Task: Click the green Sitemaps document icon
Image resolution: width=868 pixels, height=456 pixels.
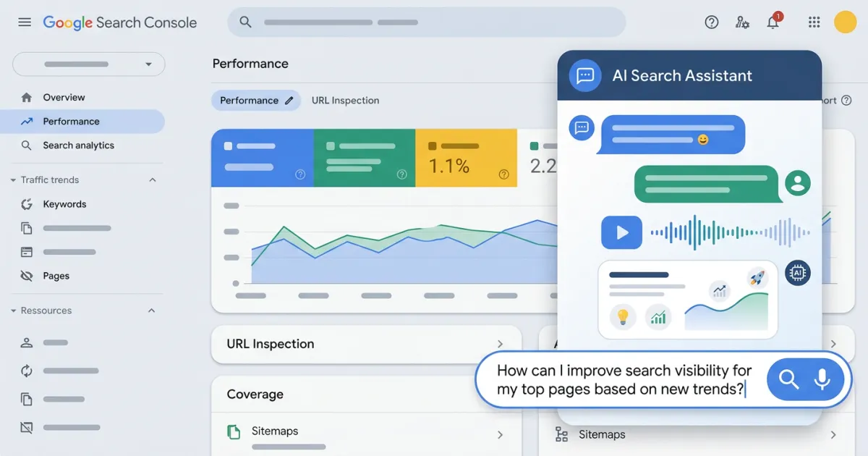Action: coord(234,432)
